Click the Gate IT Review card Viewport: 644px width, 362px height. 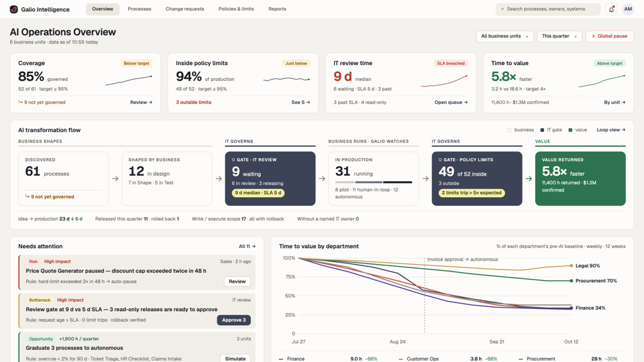point(270,178)
